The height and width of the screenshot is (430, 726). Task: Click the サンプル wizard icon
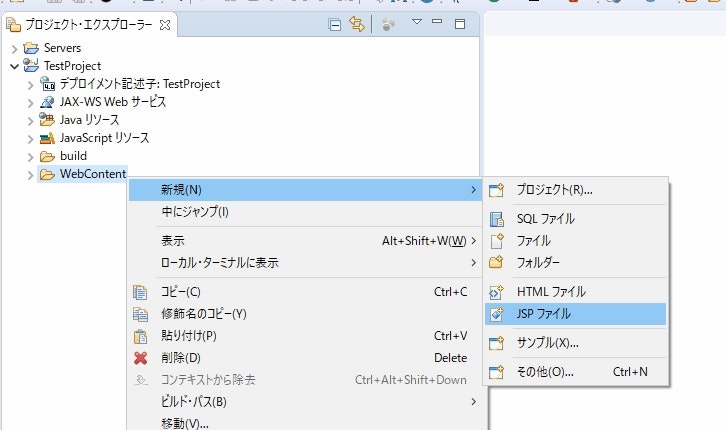click(496, 343)
